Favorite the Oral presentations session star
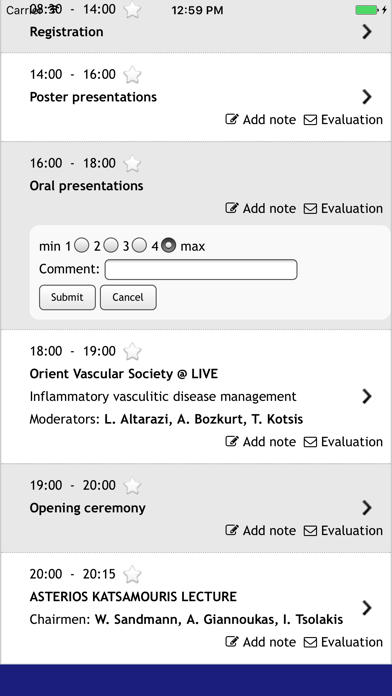 pos(132,163)
